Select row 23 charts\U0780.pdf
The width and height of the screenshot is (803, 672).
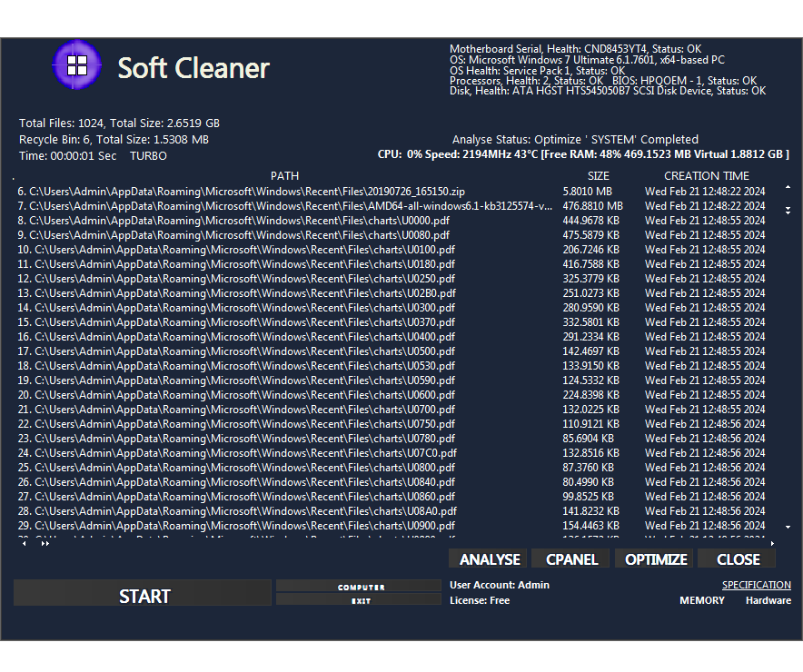(392, 439)
